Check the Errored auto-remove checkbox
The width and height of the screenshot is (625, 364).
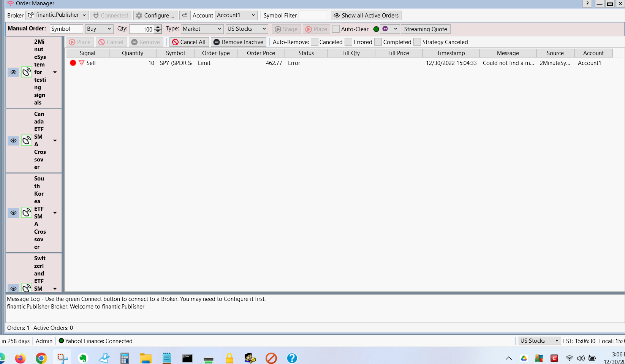point(348,42)
